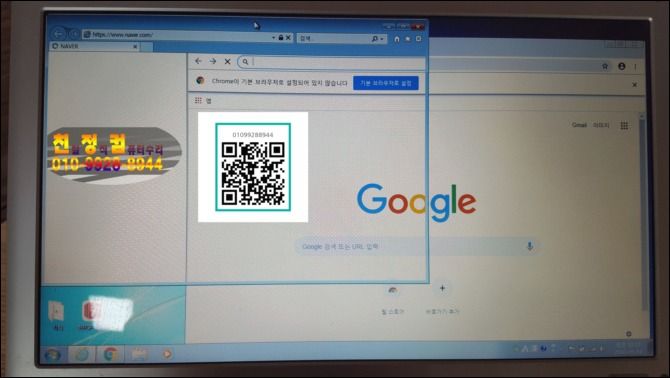Open Gmail link on Google page

click(x=579, y=125)
